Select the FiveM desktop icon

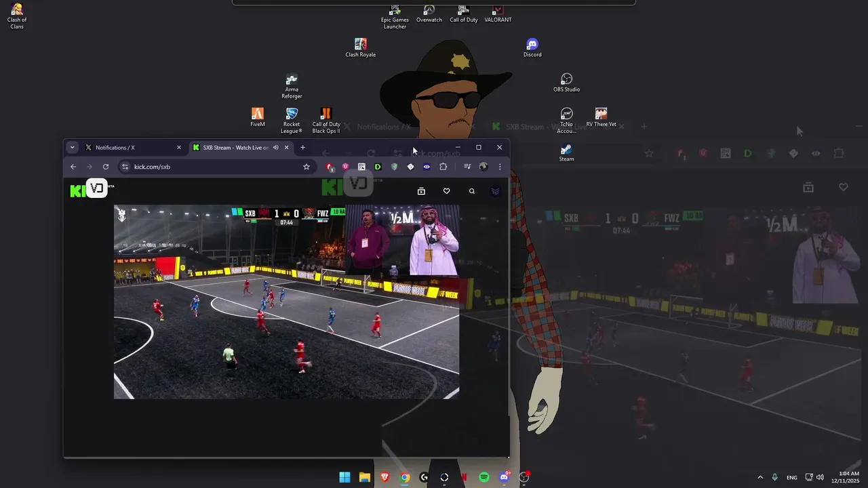point(258,117)
